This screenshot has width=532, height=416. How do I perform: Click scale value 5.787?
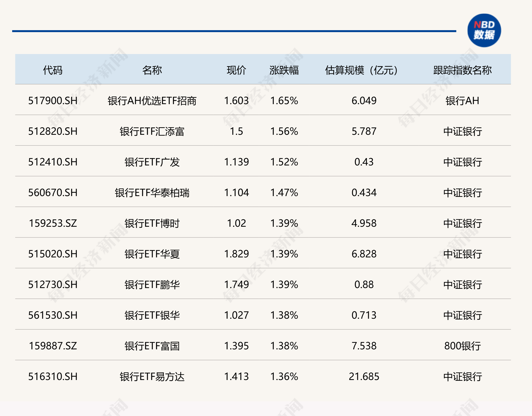(364, 131)
